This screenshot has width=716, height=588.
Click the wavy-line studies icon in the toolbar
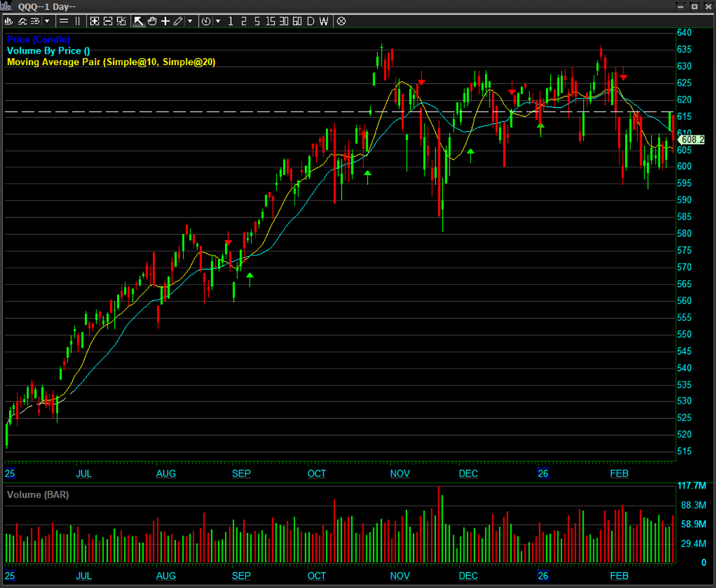click(x=23, y=21)
